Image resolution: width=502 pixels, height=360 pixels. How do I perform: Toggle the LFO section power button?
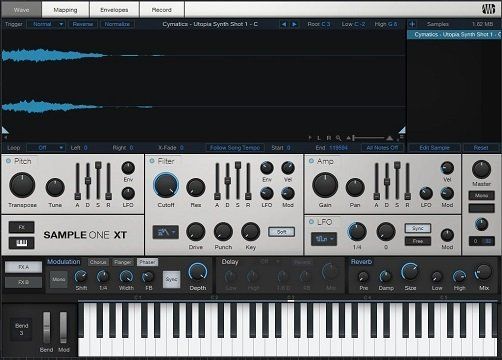(311, 222)
